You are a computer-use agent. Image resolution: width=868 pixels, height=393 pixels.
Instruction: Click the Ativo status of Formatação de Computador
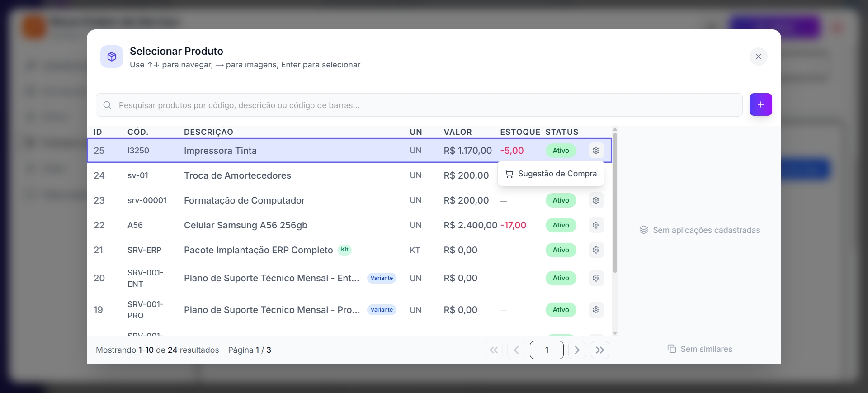tap(561, 200)
